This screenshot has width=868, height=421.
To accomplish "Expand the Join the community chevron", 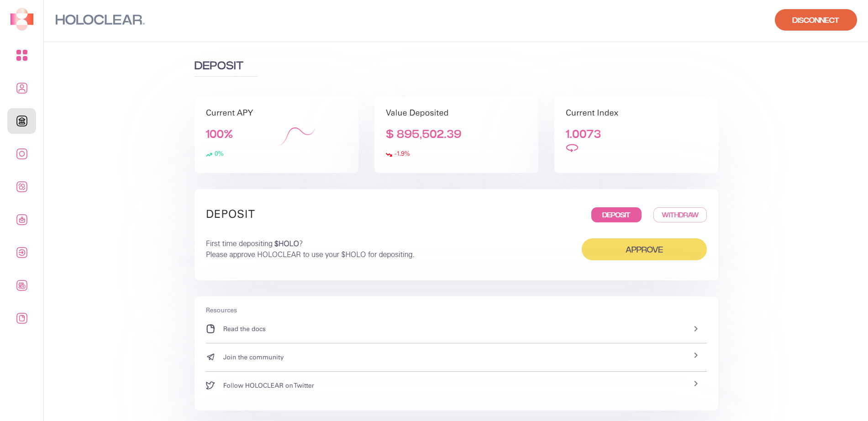I will (696, 355).
